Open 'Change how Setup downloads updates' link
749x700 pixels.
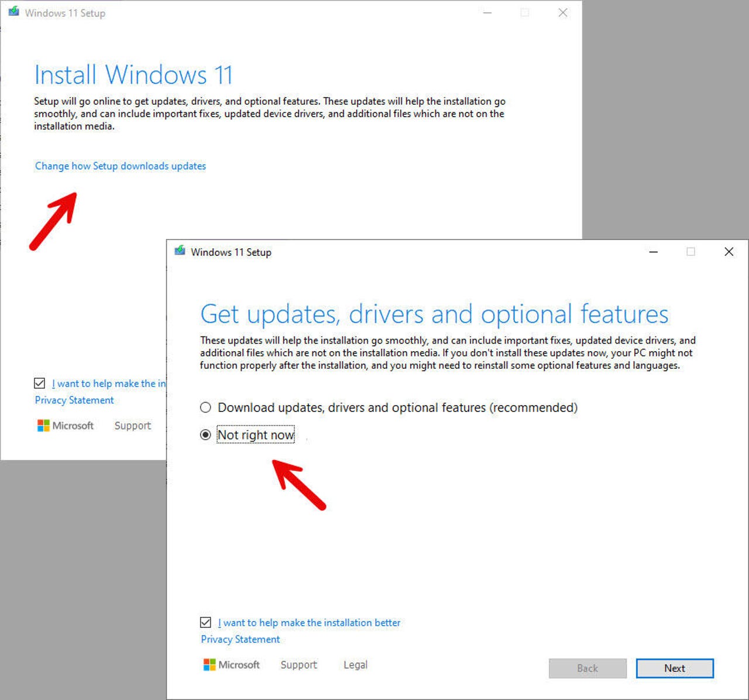tap(121, 166)
